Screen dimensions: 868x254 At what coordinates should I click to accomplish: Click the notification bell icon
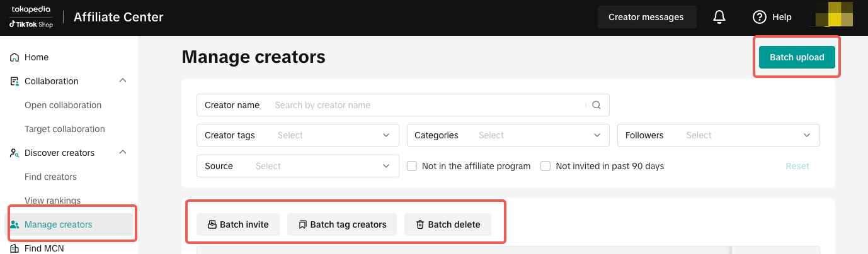(x=719, y=18)
